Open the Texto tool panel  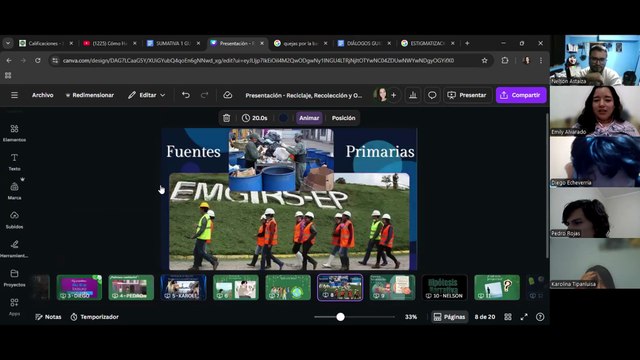tap(14, 162)
